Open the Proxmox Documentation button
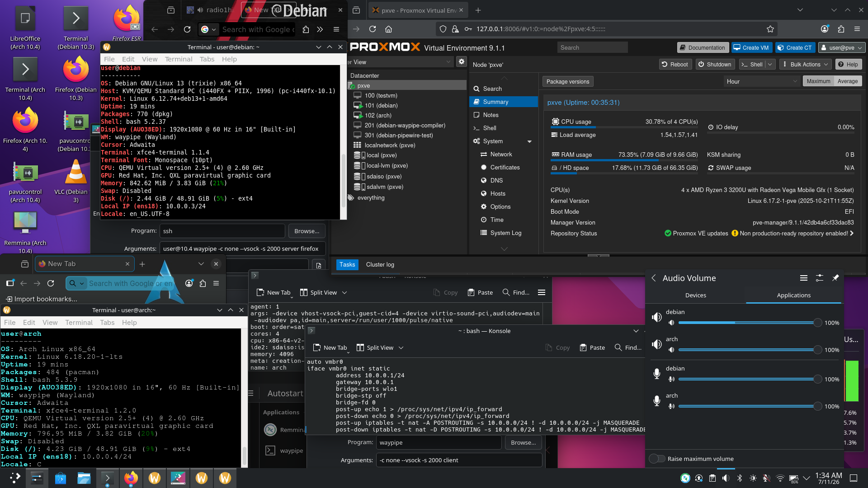868x488 pixels. pos(703,47)
